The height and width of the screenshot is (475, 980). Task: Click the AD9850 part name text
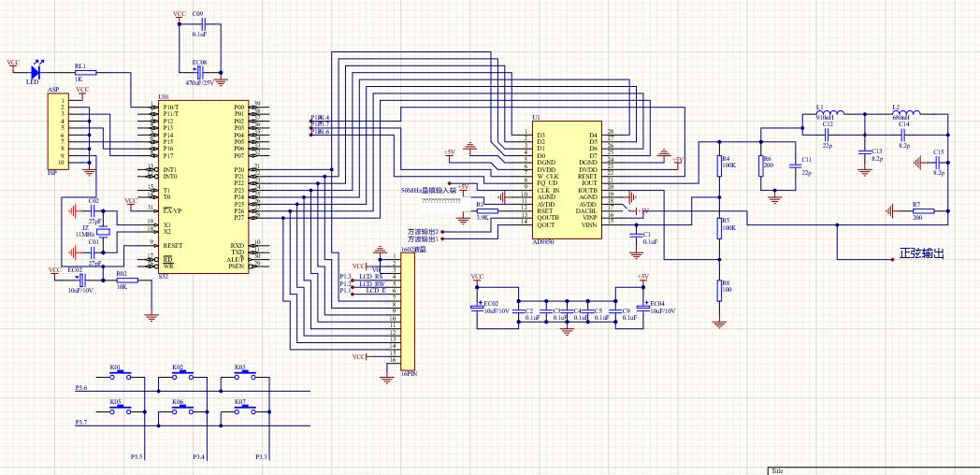[x=545, y=242]
